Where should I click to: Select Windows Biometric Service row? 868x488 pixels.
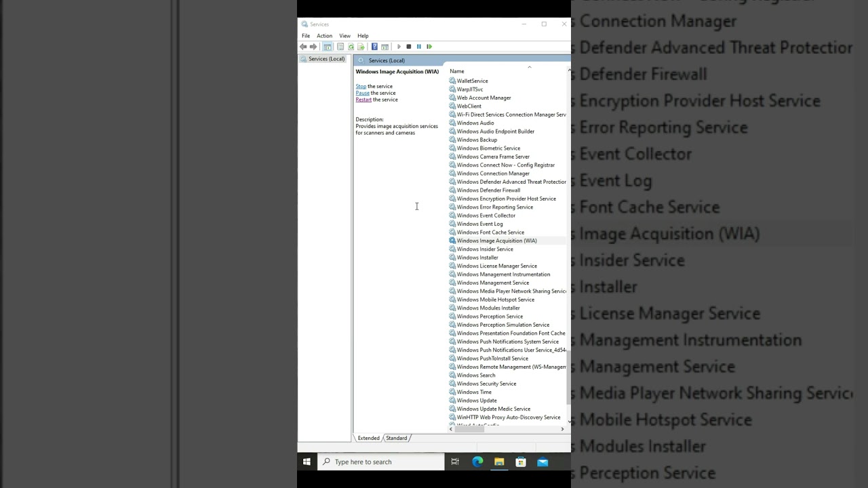[488, 148]
